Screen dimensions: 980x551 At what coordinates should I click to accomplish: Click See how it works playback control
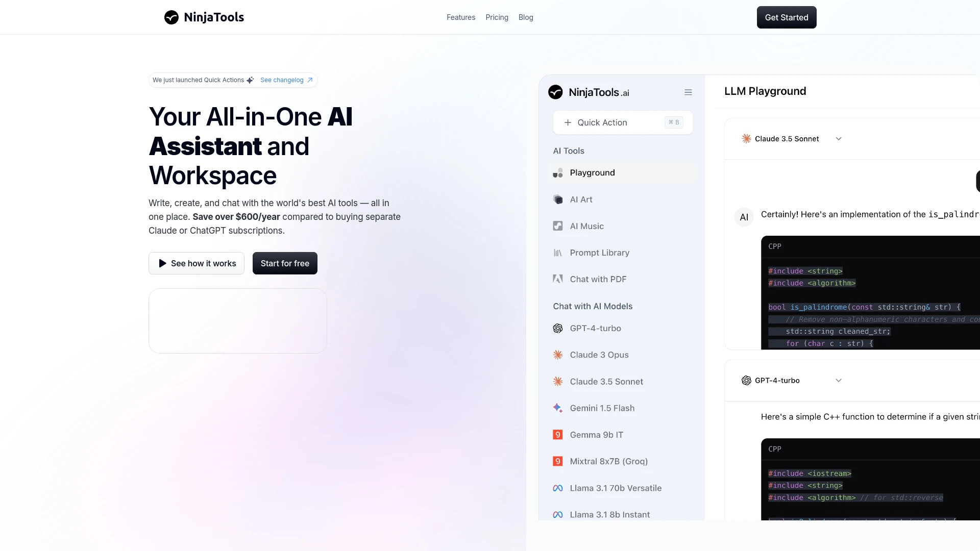197,263
